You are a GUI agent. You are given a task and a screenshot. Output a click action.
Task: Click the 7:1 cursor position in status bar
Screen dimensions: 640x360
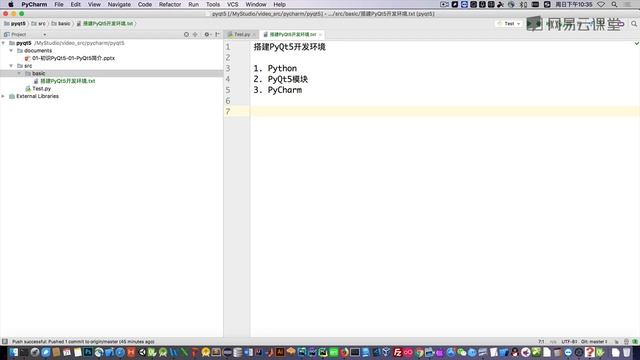(541, 342)
